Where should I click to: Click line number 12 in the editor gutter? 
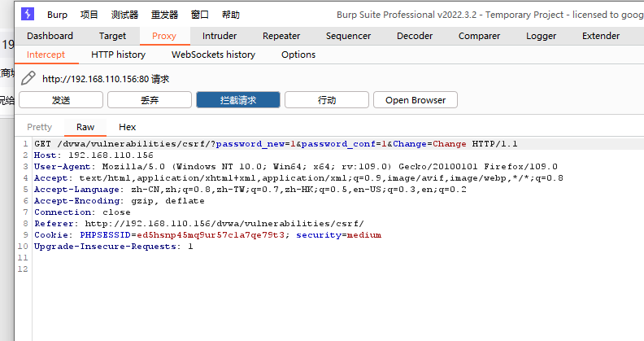pos(23,269)
